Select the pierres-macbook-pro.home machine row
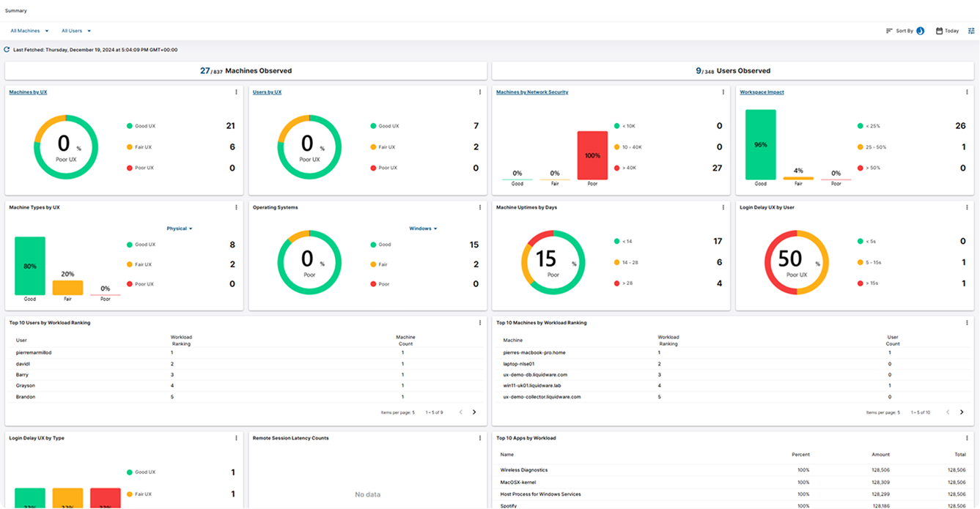 coord(732,352)
